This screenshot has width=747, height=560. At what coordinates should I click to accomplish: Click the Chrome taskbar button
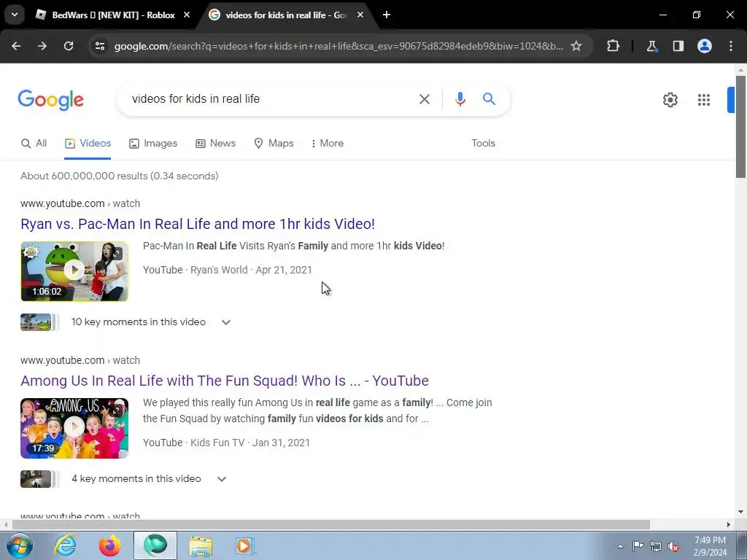click(155, 545)
